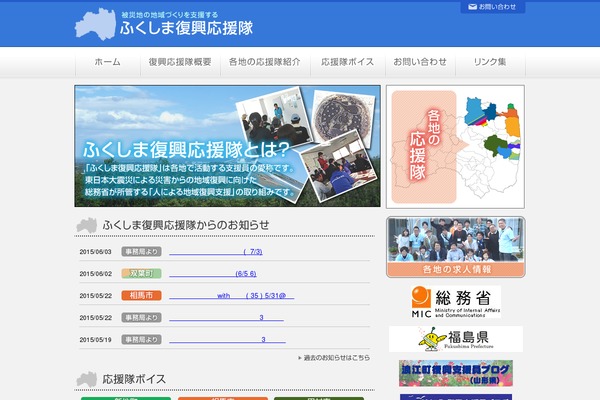
Task: Click the date text 2015/06/02
Action: pyautogui.click(x=96, y=274)
